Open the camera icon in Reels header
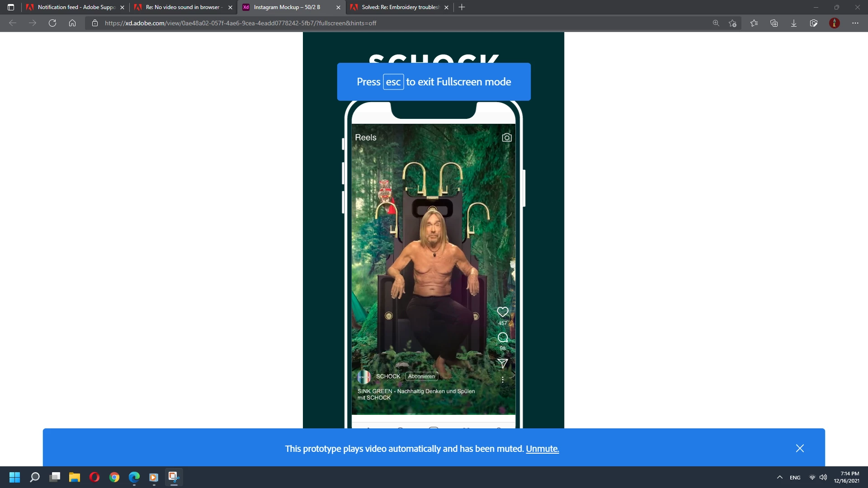The image size is (868, 488). coord(507,137)
